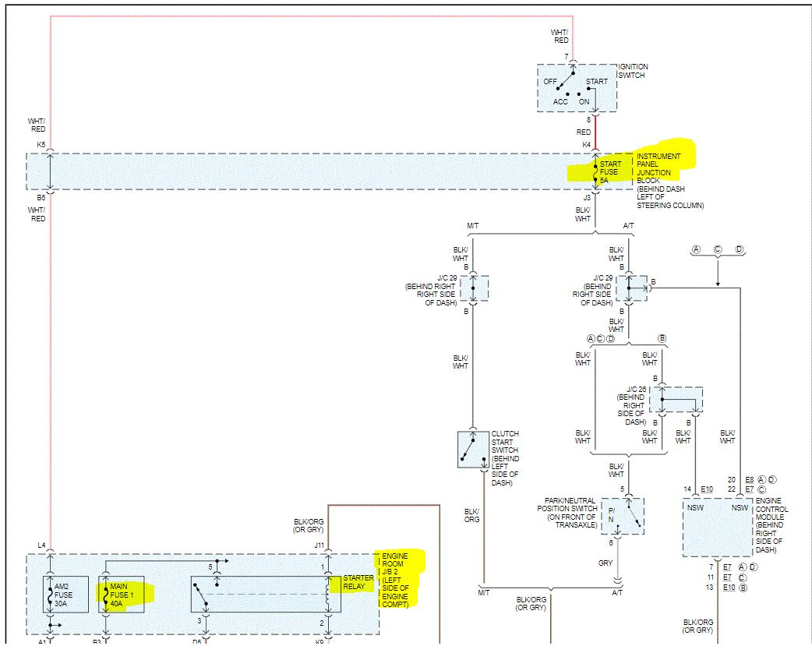The width and height of the screenshot is (812, 646).
Task: Click the right NSW terminal in control module
Action: 740,507
